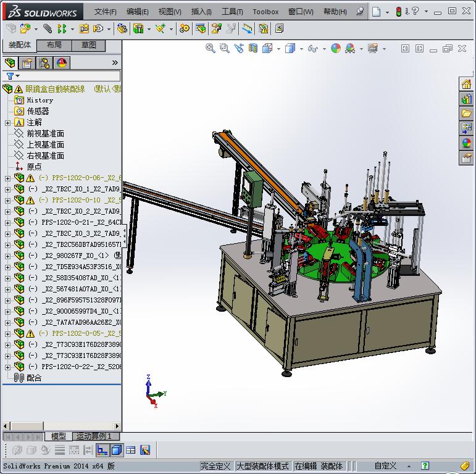
Task: Switch to the FeatureManager design tree tab
Action: (10, 63)
